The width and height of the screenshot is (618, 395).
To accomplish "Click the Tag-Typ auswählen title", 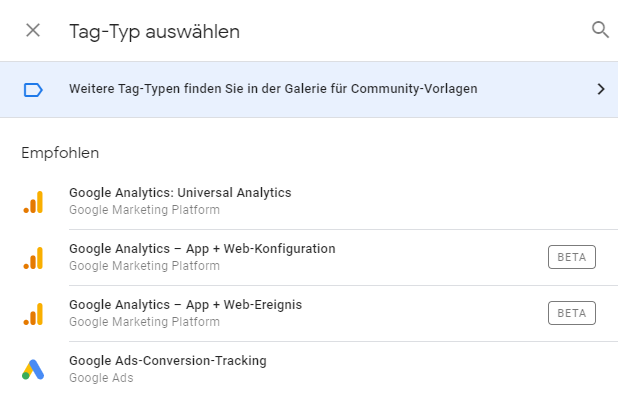I will point(154,32).
